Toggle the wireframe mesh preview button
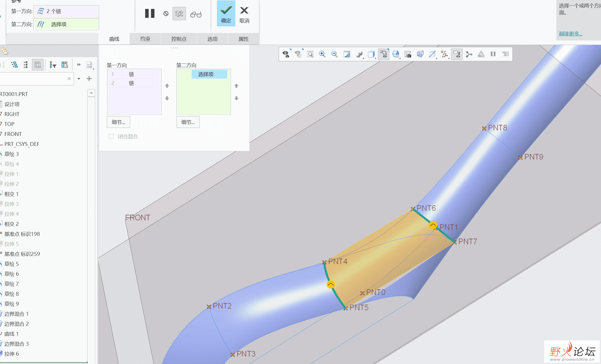The width and height of the screenshot is (601, 364). [179, 14]
